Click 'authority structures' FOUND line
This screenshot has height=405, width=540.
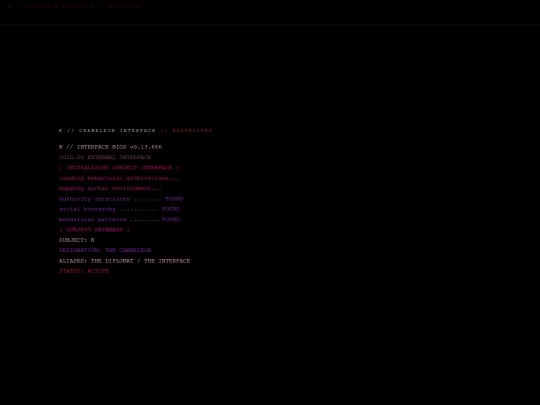[x=121, y=199]
